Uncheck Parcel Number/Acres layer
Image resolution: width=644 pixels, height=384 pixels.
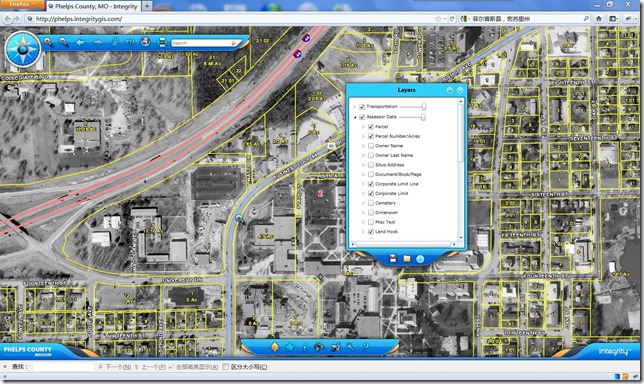coord(371,136)
